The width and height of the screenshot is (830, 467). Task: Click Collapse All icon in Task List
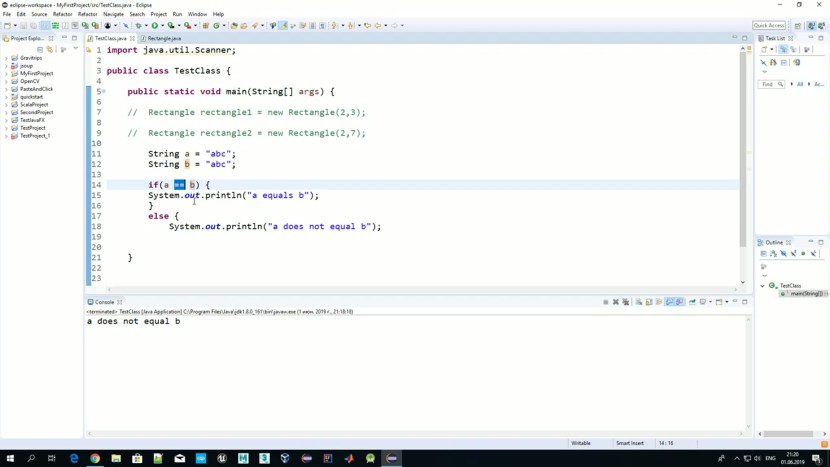(784, 62)
